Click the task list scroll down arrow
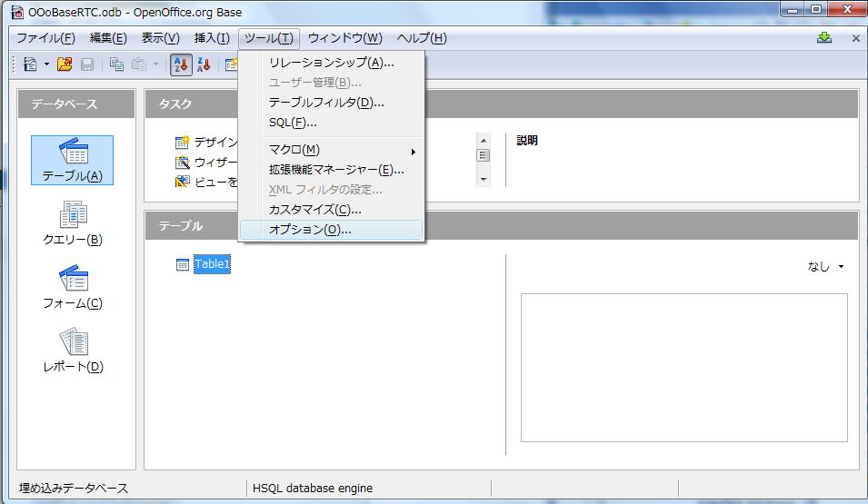 [484, 179]
